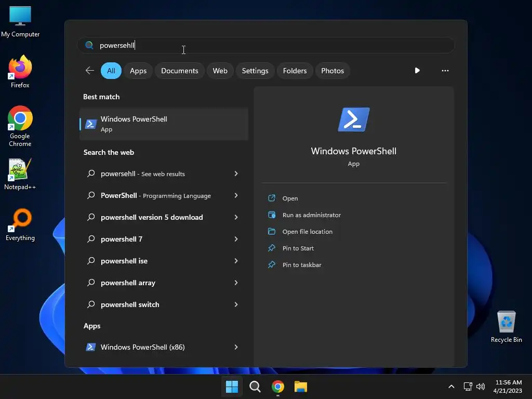Click the network icon in the system tray
This screenshot has width=532, height=399.
(x=468, y=387)
